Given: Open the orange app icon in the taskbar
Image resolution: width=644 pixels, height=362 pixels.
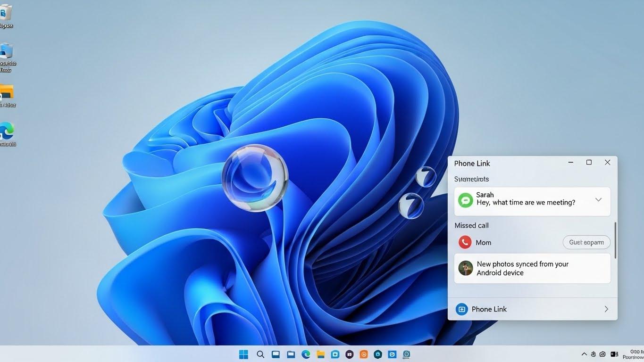Looking at the screenshot, I should (363, 354).
